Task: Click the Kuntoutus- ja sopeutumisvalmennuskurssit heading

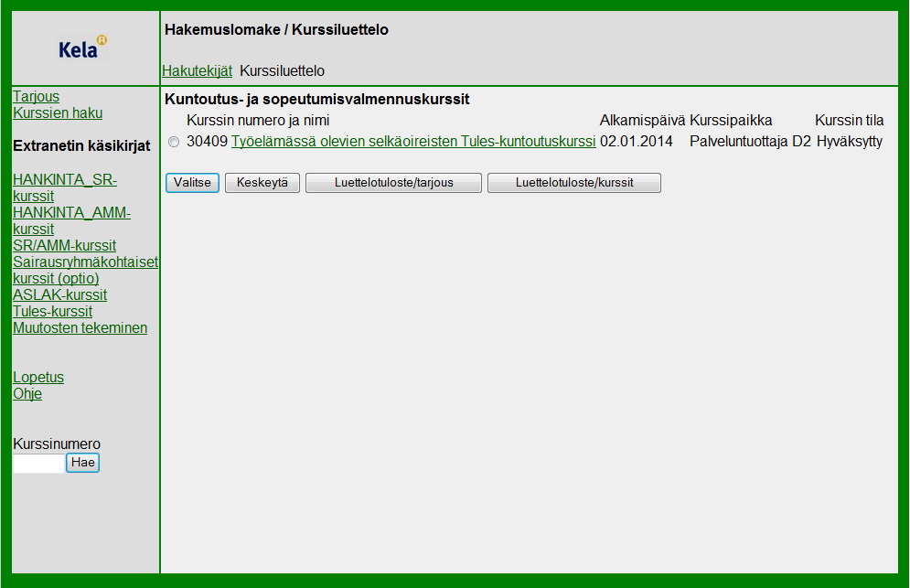Action: (316, 100)
